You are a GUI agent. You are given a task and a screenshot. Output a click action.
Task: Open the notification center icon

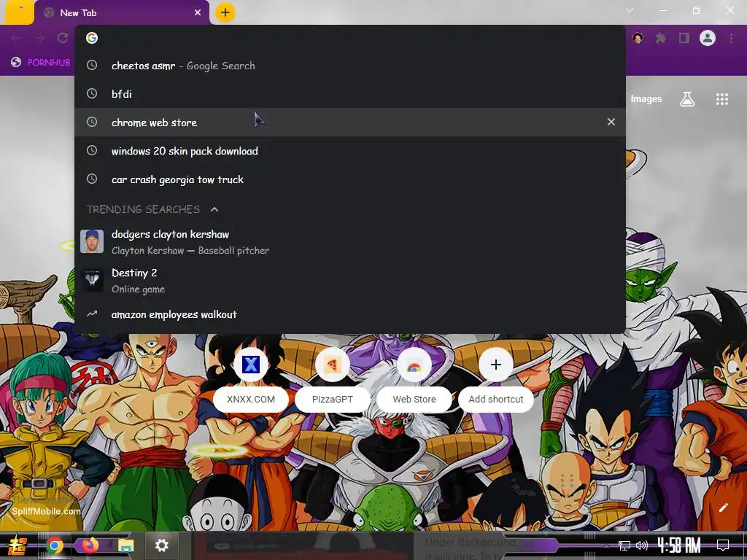(x=723, y=545)
